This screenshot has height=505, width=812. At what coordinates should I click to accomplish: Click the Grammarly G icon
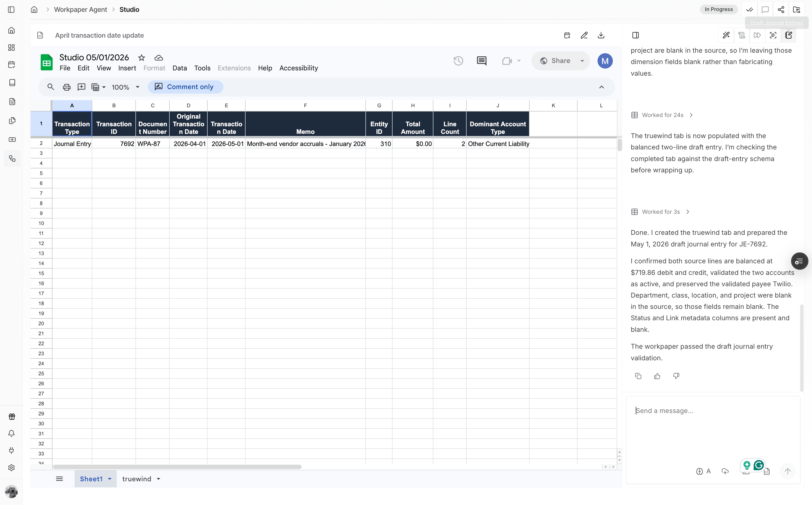tap(759, 465)
